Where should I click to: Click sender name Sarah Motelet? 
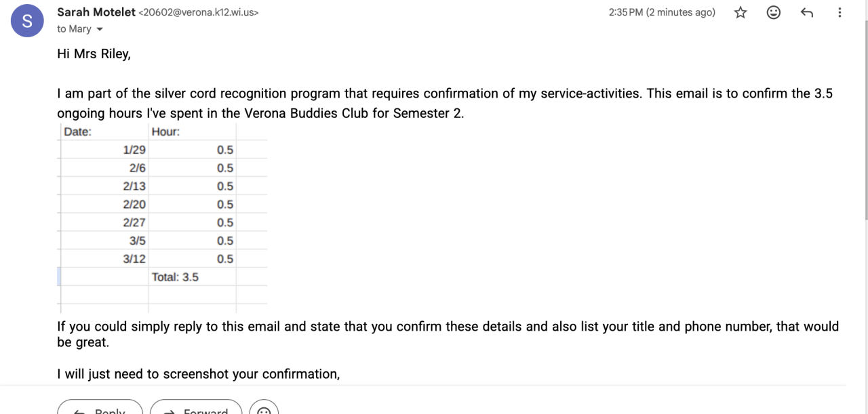pos(96,12)
